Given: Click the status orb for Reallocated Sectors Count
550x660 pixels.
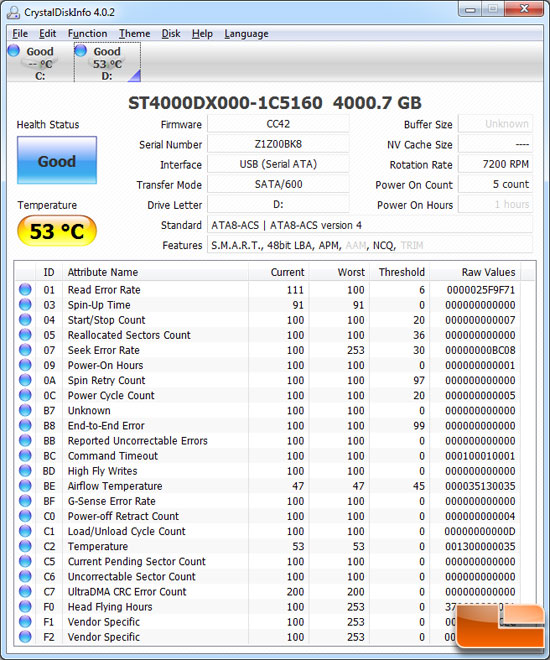Looking at the screenshot, I should 25,335.
